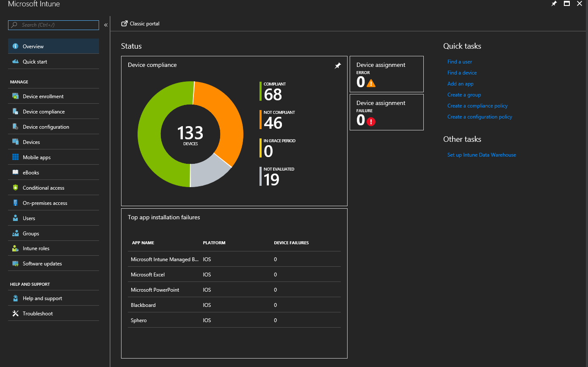
Task: Select the Microsoft Excel row
Action: (x=234, y=274)
